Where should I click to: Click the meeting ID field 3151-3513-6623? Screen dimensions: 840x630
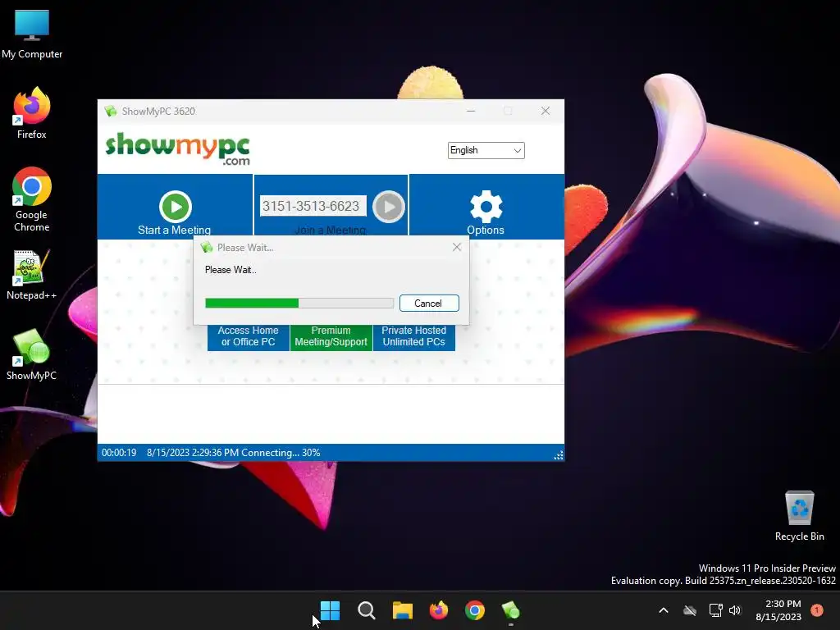click(x=313, y=206)
